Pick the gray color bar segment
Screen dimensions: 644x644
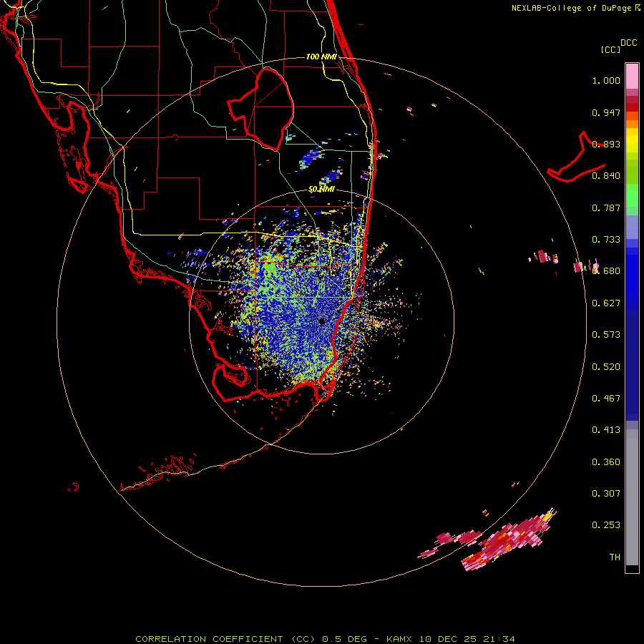[632, 497]
